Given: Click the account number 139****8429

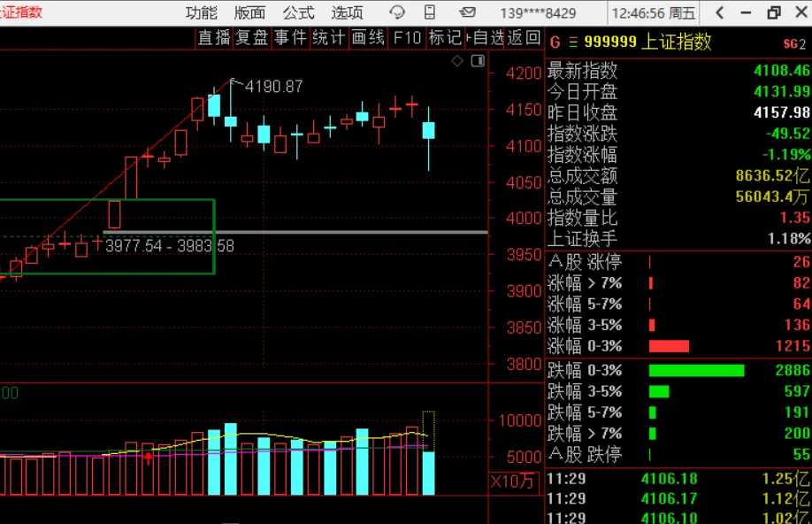Looking at the screenshot, I should 538,13.
